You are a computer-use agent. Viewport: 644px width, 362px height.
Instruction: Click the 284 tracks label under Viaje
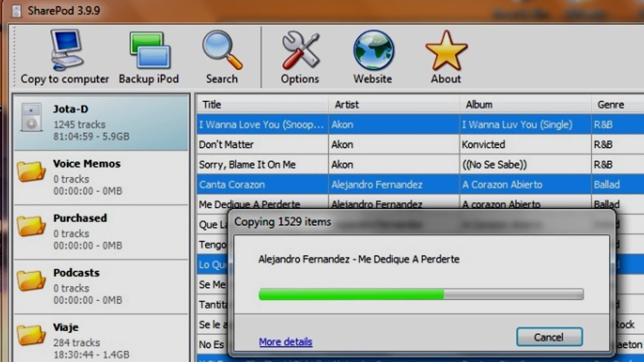click(x=77, y=342)
